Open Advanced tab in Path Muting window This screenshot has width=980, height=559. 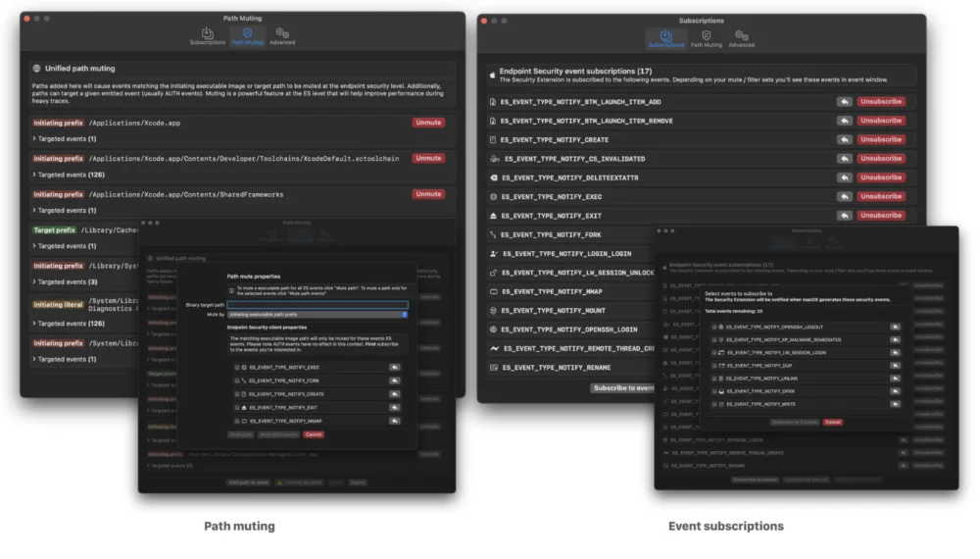pyautogui.click(x=282, y=36)
